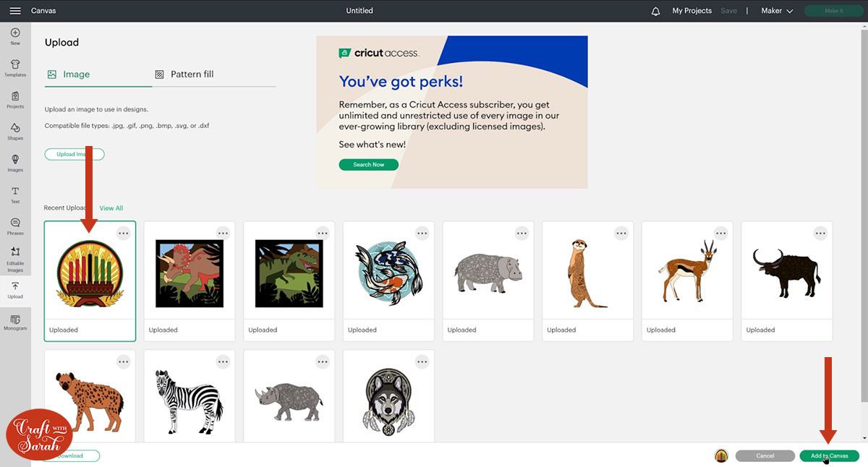The height and width of the screenshot is (467, 868).
Task: Open the Monogram sidebar icon
Action: point(15,322)
